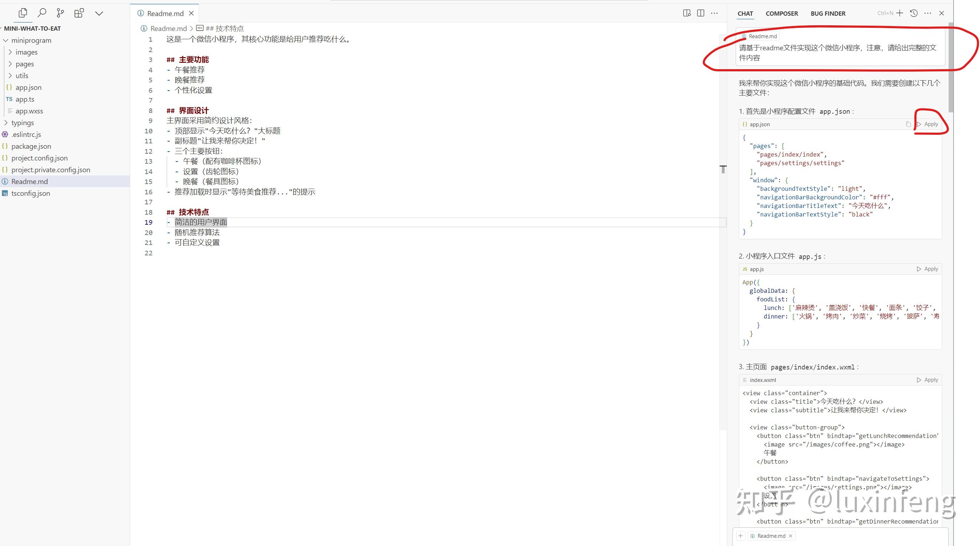This screenshot has height=546, width=980.
Task: Open the project.config.json file
Action: pos(39,158)
